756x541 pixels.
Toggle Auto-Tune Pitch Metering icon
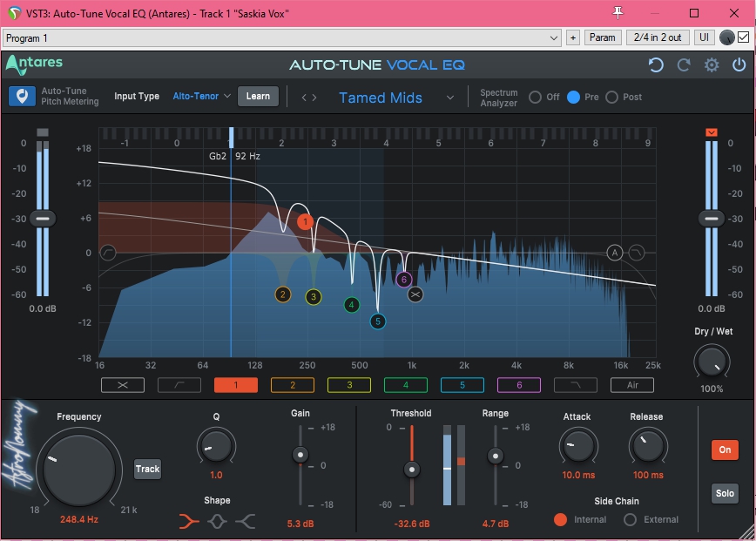22,96
